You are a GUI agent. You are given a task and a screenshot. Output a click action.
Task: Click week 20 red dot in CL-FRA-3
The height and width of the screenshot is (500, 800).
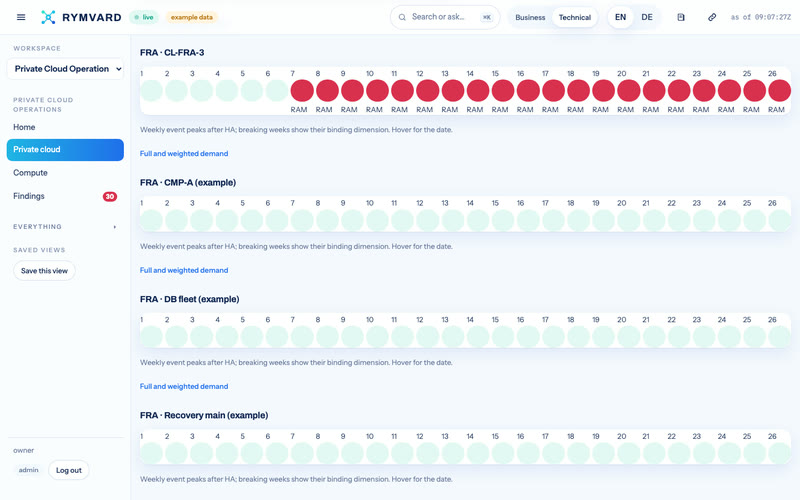629,91
